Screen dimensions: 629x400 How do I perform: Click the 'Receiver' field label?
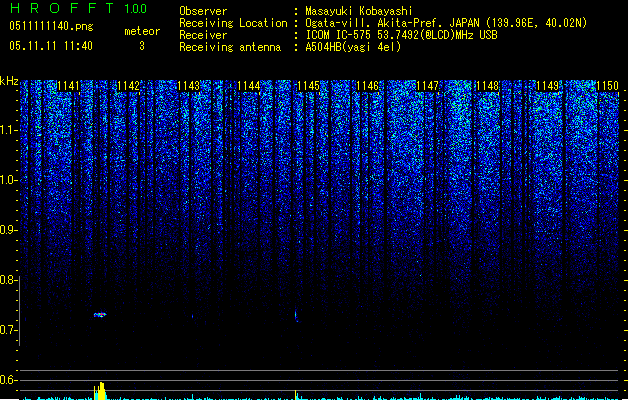tap(203, 35)
